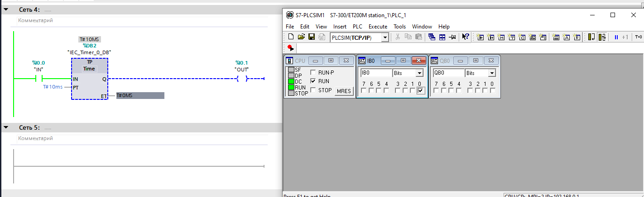Insert a Timer window (T icon)
This screenshot has height=197, width=644.
512,37
